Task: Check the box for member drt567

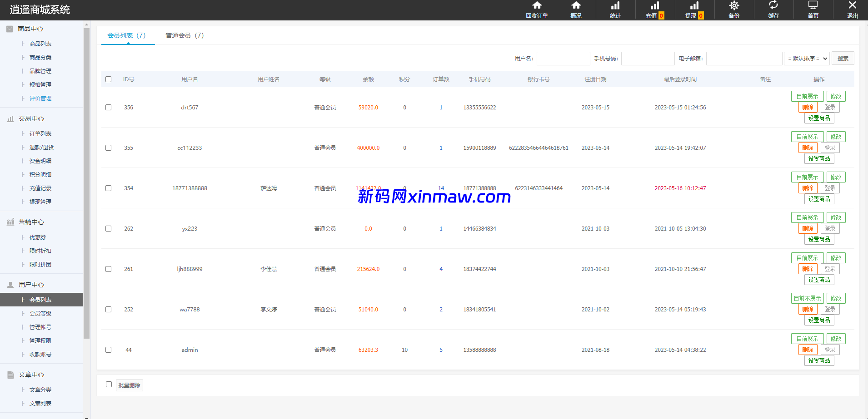Action: tap(108, 108)
